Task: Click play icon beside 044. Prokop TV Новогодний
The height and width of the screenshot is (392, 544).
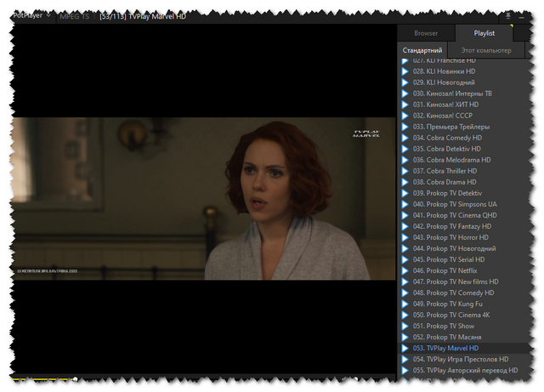Action: pos(405,249)
